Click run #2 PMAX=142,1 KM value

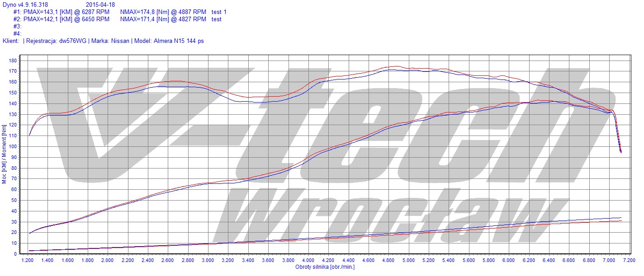[x=66, y=19]
